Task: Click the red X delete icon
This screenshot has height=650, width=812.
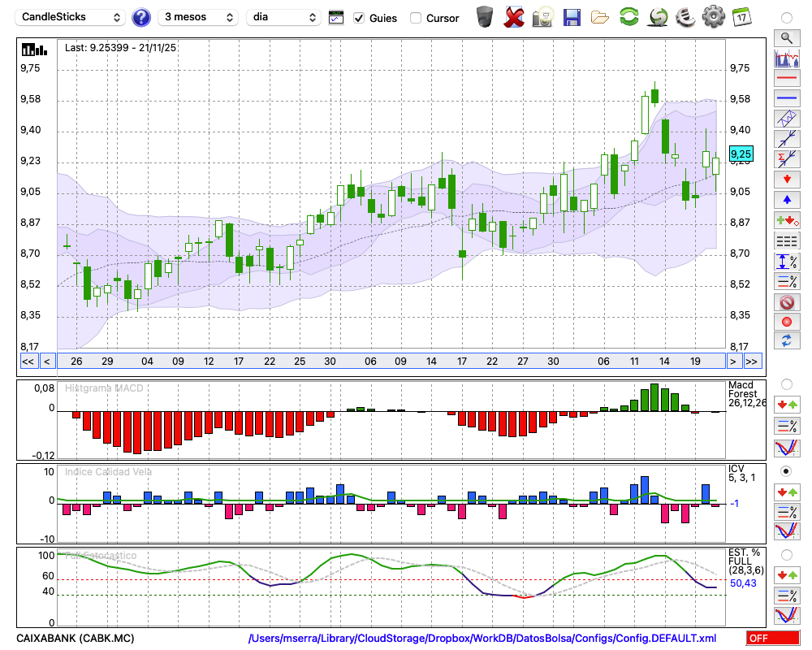Action: click(513, 17)
